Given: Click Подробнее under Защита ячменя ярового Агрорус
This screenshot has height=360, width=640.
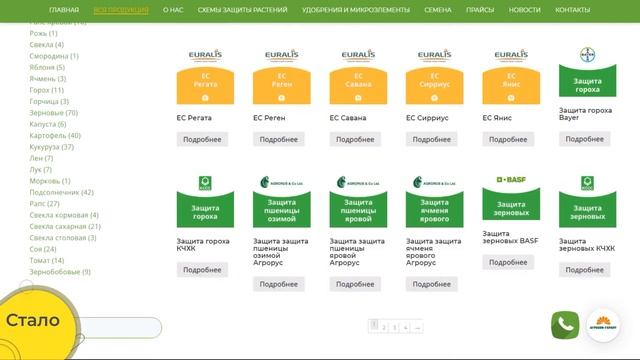Looking at the screenshot, I should click(x=431, y=284).
